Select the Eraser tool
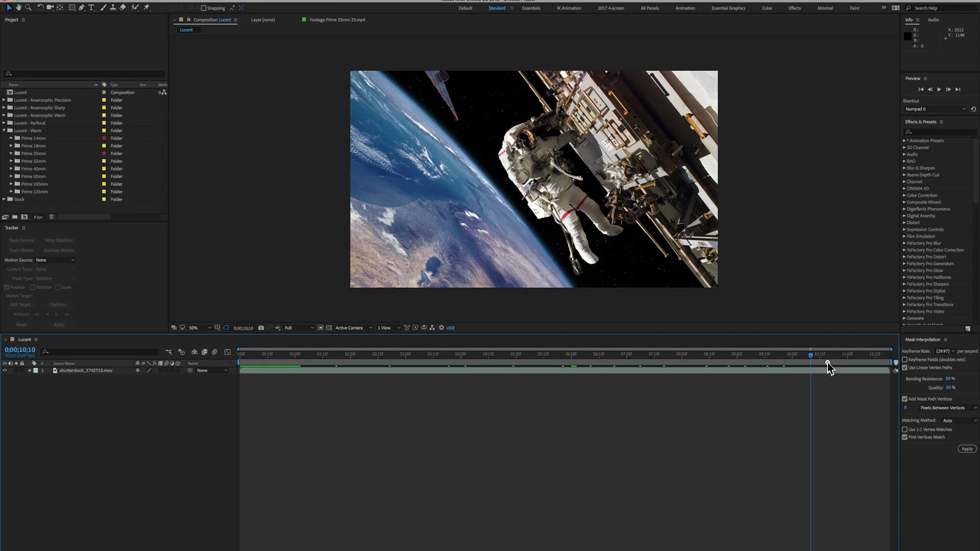Viewport: 980px width, 551px height. 122,8
